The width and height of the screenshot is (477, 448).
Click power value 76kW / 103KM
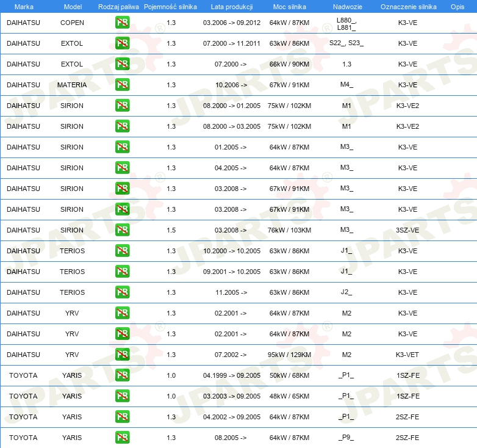289,230
